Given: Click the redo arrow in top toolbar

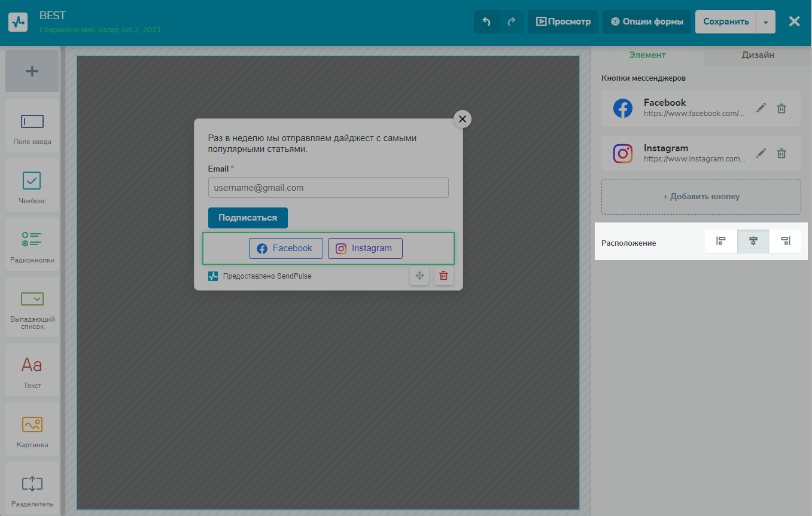Looking at the screenshot, I should pos(512,22).
